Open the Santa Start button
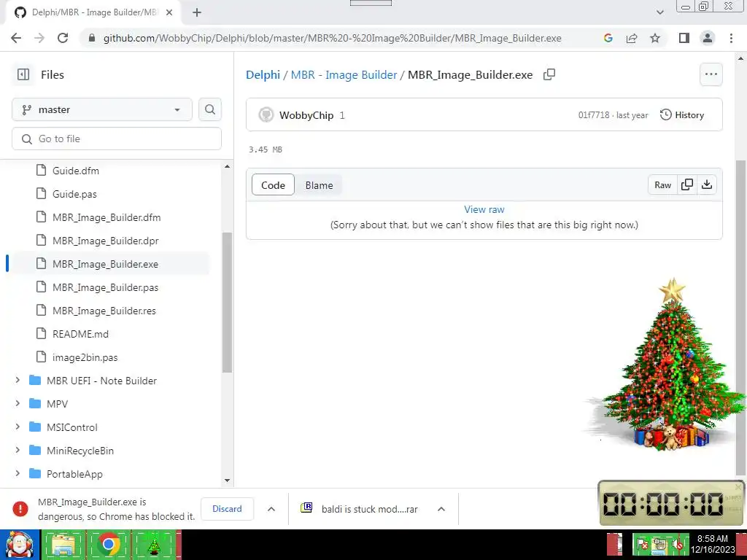This screenshot has width=747, height=560. (19, 545)
